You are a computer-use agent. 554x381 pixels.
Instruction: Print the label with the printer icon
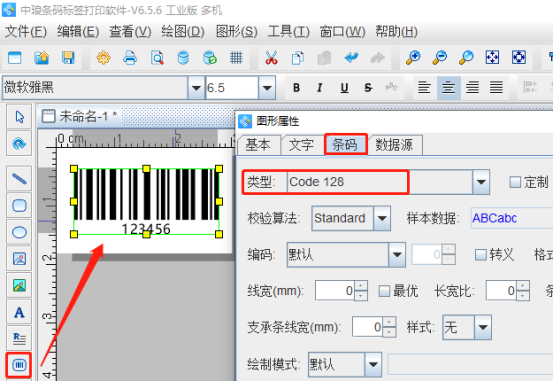pos(130,58)
